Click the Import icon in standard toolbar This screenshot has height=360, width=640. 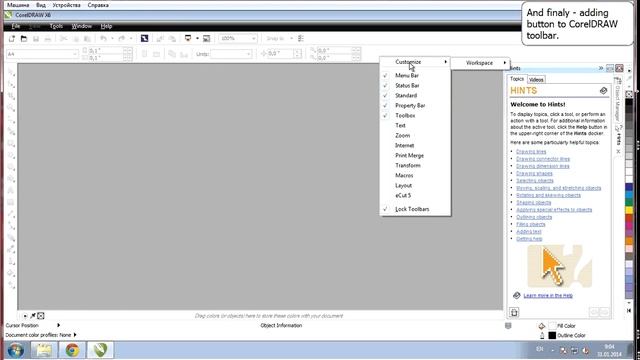click(160, 38)
